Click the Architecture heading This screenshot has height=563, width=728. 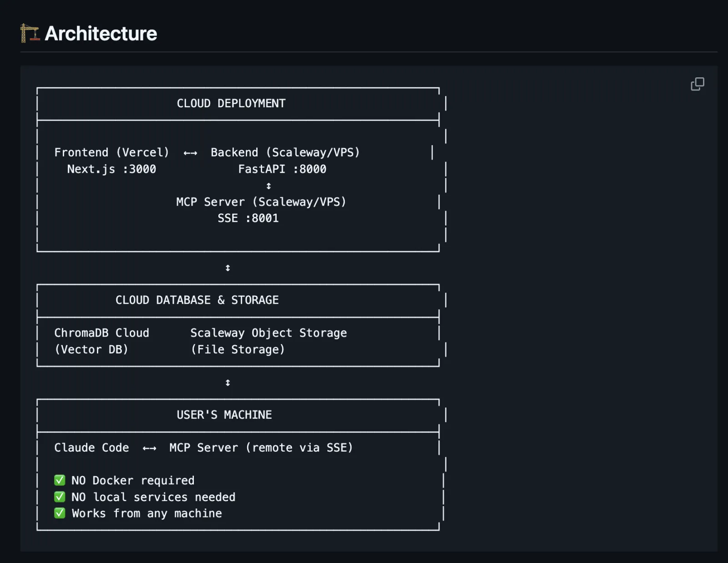coord(101,34)
